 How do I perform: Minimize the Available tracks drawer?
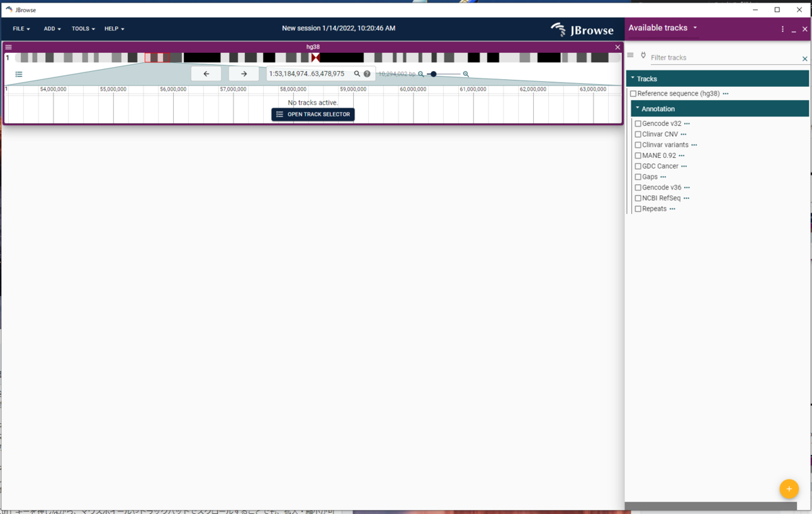coord(794,30)
